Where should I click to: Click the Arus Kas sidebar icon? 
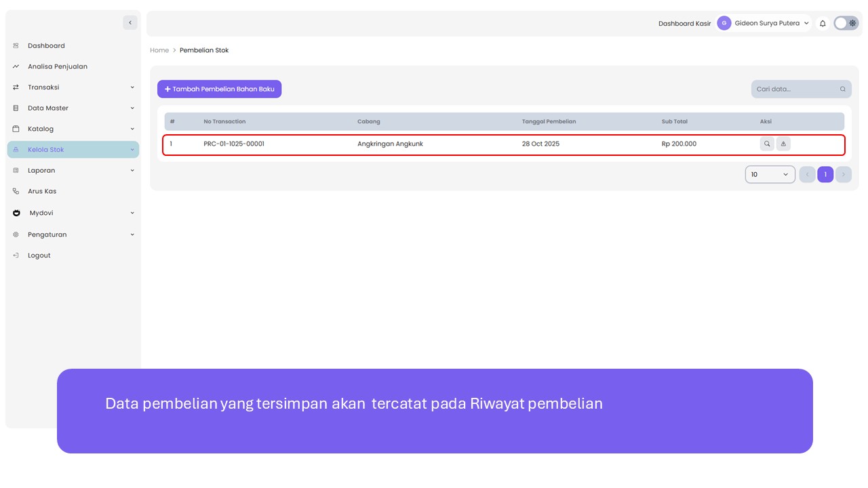[16, 192]
